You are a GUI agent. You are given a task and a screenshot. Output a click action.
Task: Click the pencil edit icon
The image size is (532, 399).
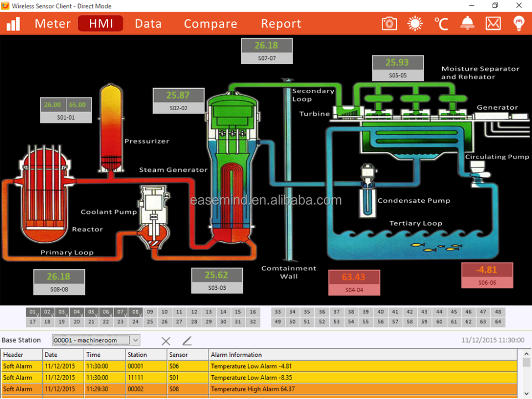tap(187, 341)
